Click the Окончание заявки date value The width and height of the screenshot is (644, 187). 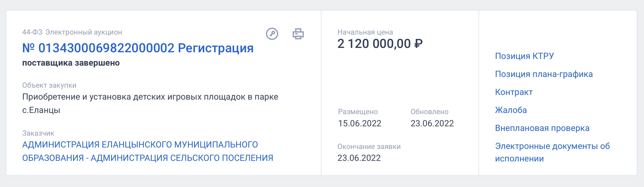(x=359, y=158)
